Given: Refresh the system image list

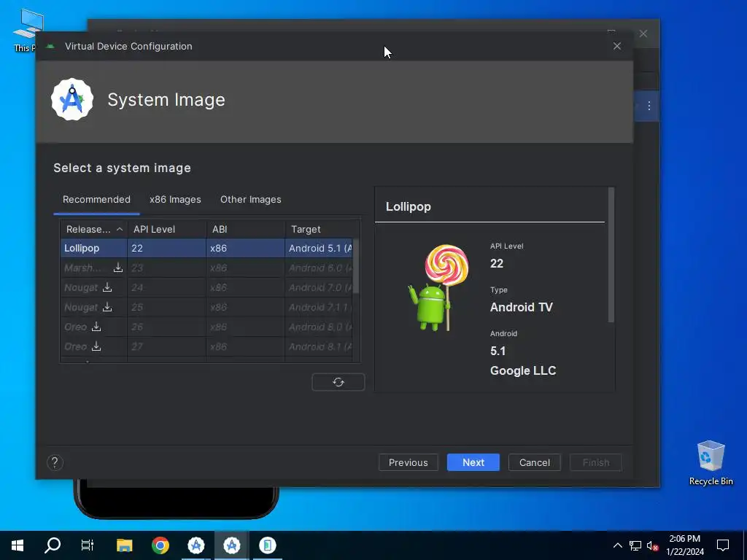Looking at the screenshot, I should [338, 382].
